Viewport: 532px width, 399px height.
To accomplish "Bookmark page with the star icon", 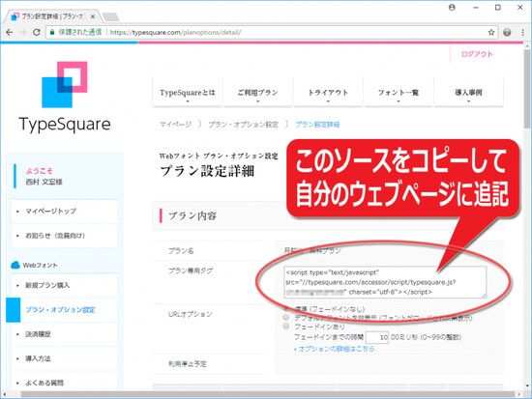I will [x=491, y=33].
